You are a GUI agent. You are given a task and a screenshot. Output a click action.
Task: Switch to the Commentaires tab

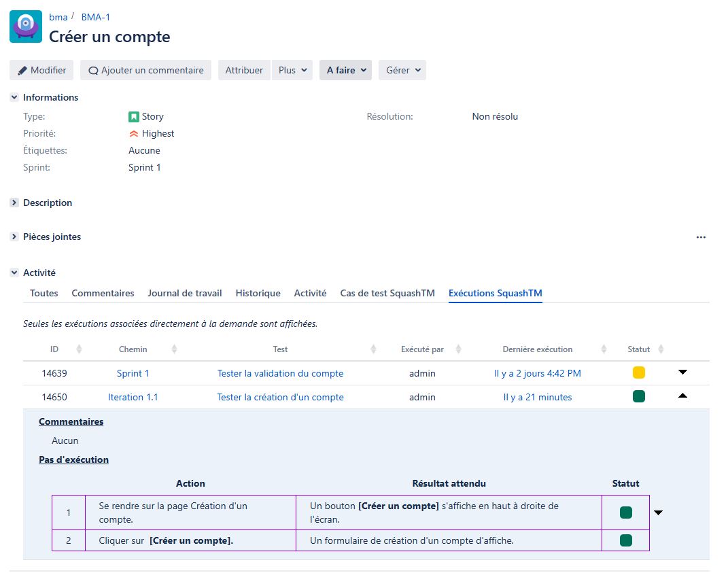coord(103,294)
